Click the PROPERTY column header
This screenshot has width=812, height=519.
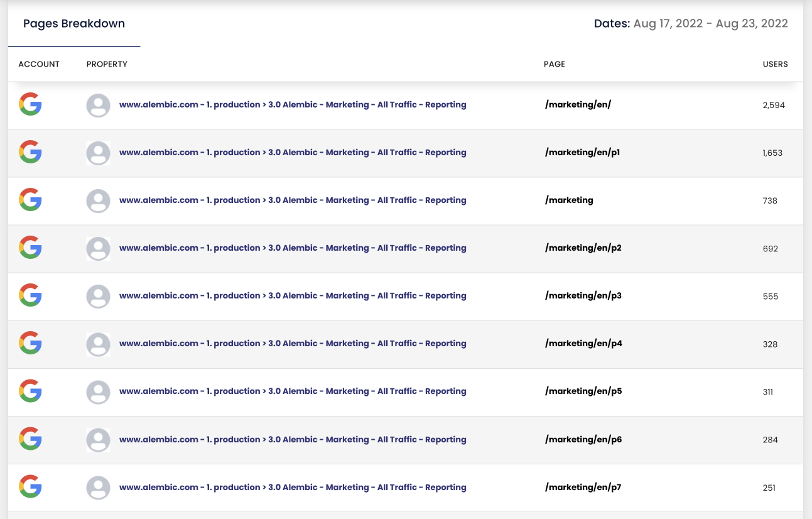[x=107, y=64]
